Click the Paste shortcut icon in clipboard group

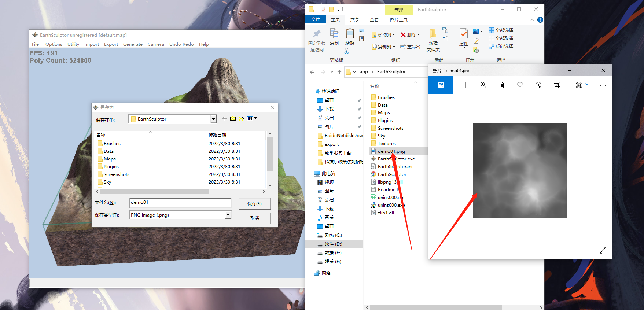tap(362, 38)
